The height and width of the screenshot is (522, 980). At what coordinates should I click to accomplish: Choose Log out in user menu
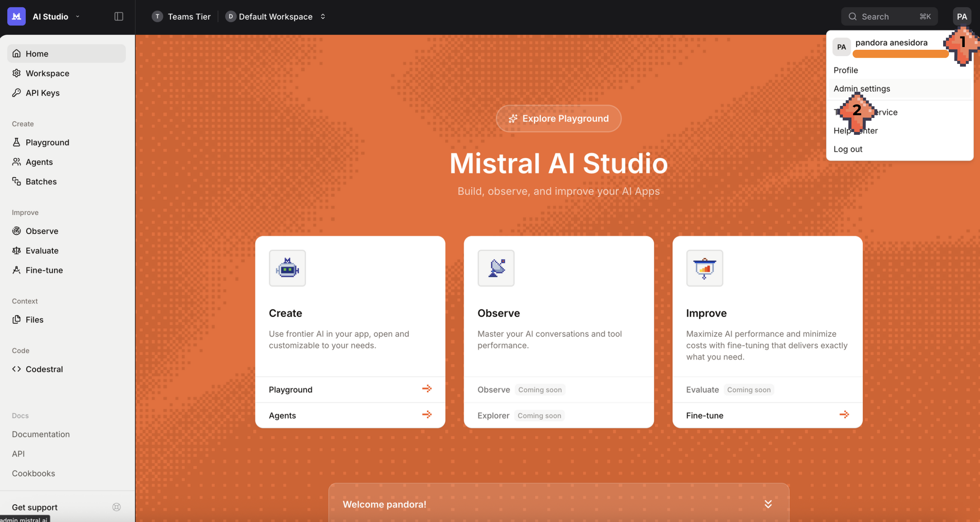coord(848,149)
